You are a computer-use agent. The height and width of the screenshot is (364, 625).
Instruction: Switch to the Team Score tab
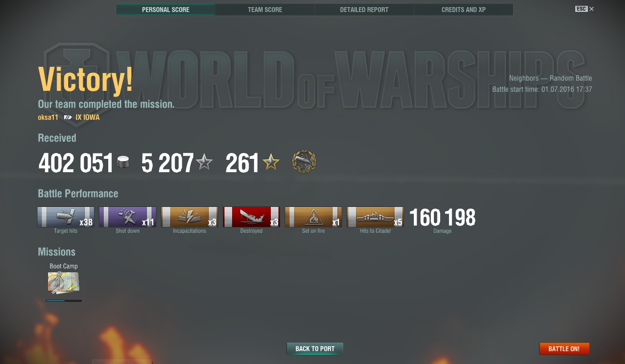click(x=265, y=9)
